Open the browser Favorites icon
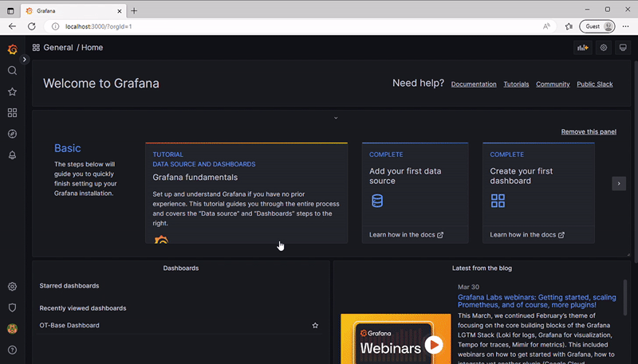638x364 pixels. (x=569, y=26)
